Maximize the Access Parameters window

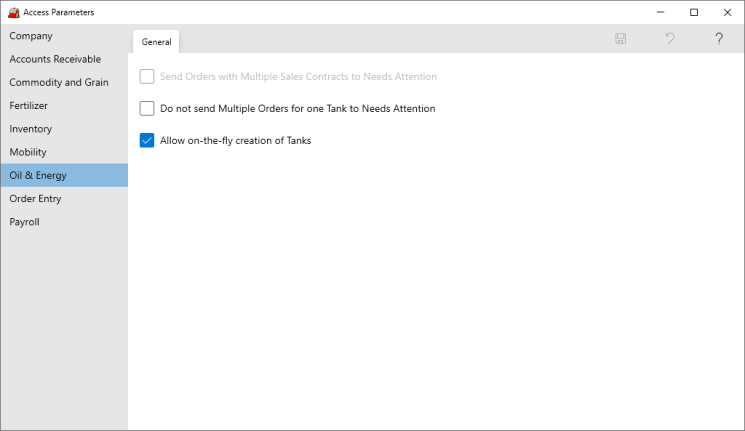pyautogui.click(x=694, y=12)
